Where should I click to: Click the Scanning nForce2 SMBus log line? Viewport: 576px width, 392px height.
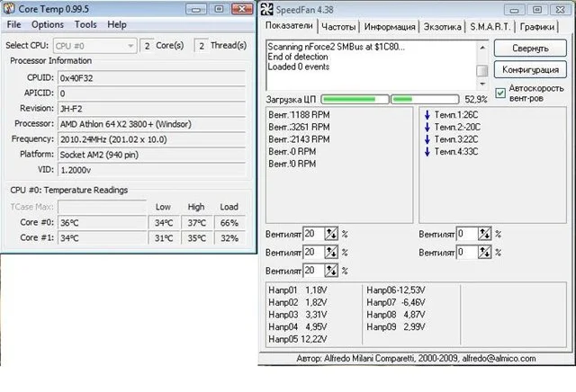336,47
